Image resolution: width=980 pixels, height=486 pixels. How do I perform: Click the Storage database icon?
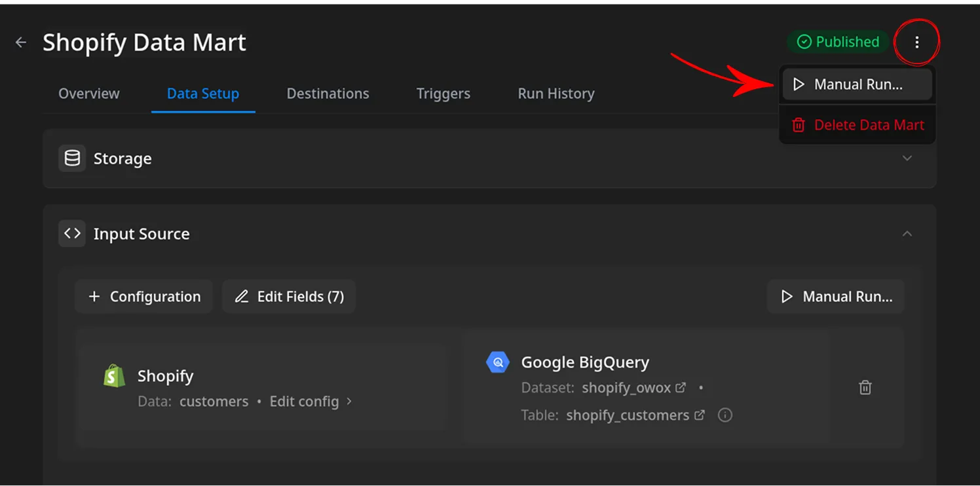tap(72, 158)
